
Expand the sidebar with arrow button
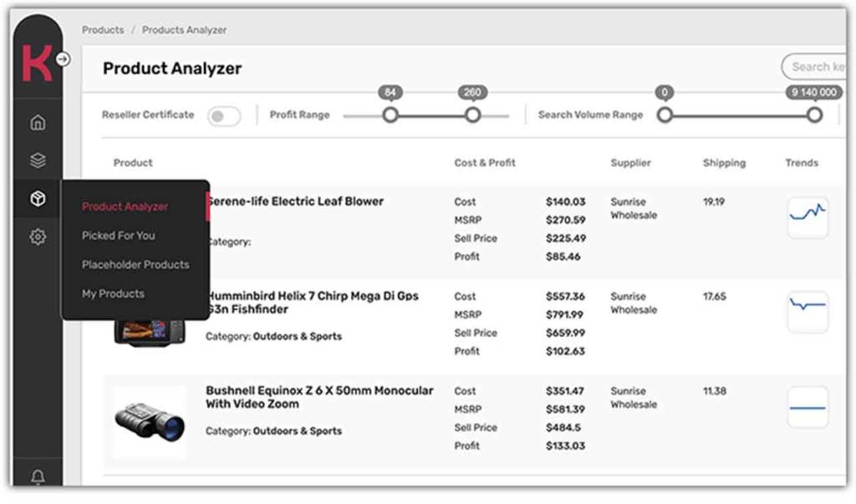[x=64, y=59]
